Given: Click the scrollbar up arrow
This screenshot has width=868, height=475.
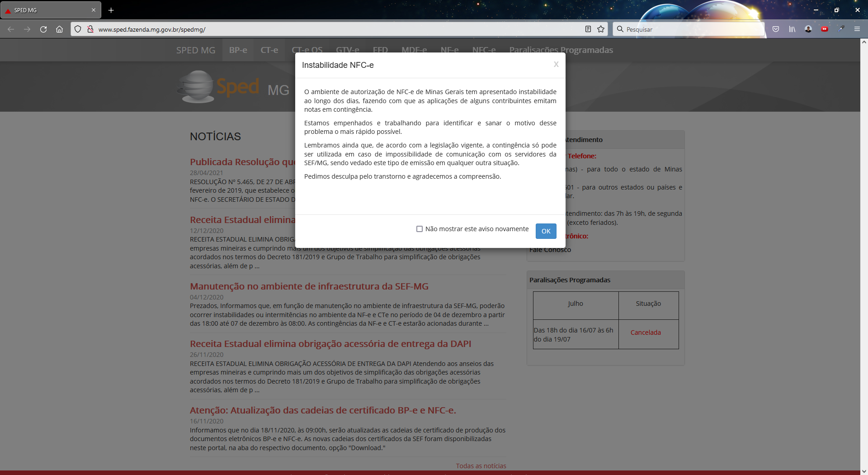Looking at the screenshot, I should [864, 42].
